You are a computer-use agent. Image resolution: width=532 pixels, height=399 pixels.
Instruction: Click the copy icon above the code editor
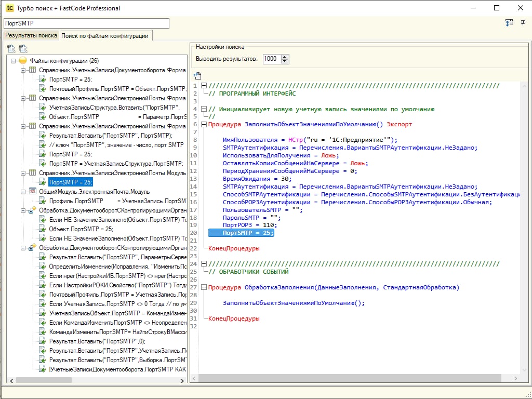point(197,75)
